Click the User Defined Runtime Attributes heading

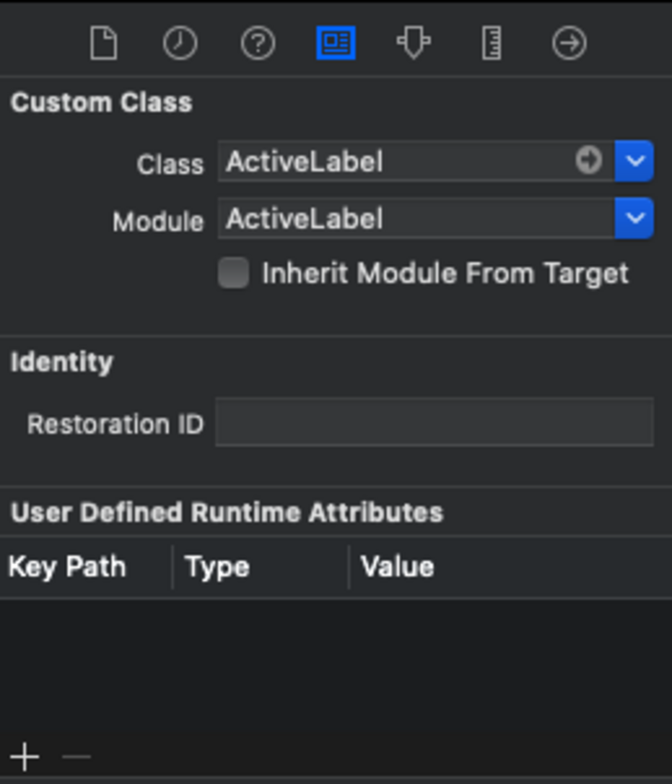click(x=227, y=512)
